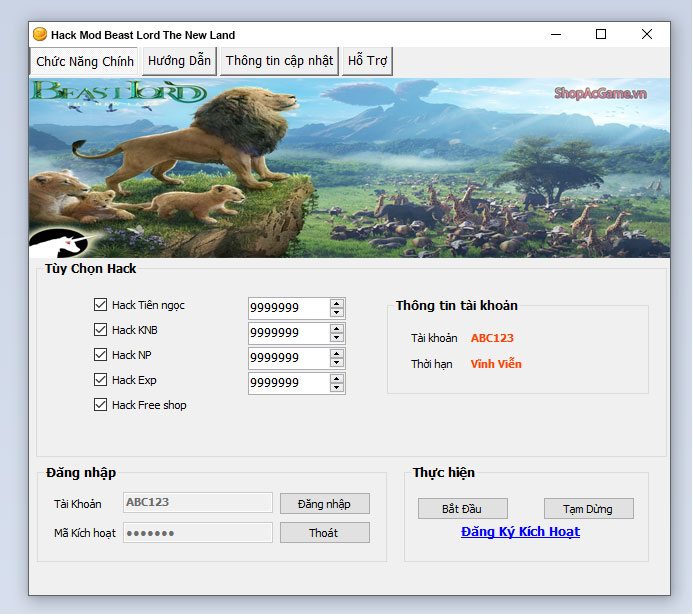
Task: Increase the Hack Exp value with up arrow
Action: pos(337,379)
